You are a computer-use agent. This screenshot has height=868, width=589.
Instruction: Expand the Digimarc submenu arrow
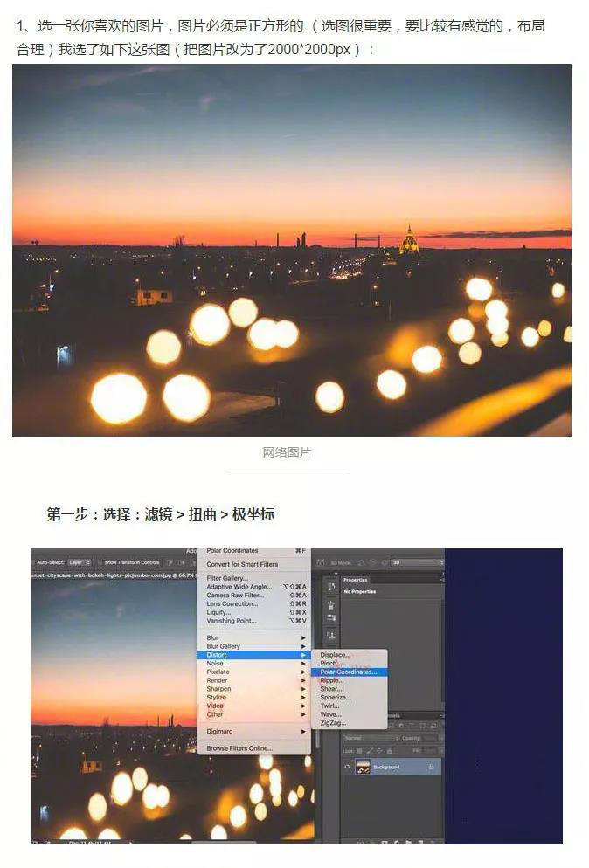[303, 731]
